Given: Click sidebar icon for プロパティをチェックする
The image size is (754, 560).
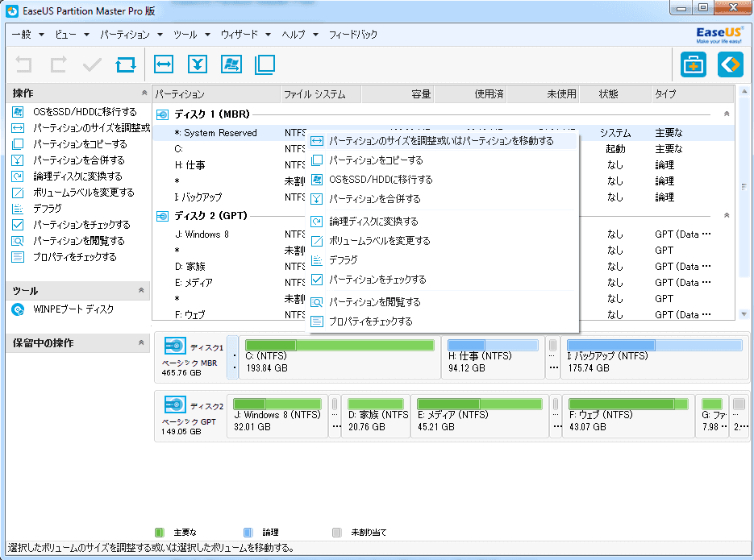Looking at the screenshot, I should pos(18,257).
